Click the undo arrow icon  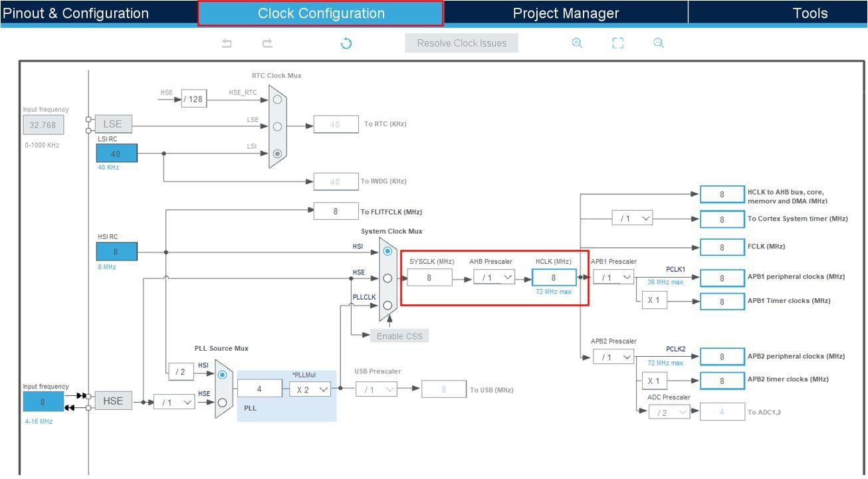click(227, 43)
